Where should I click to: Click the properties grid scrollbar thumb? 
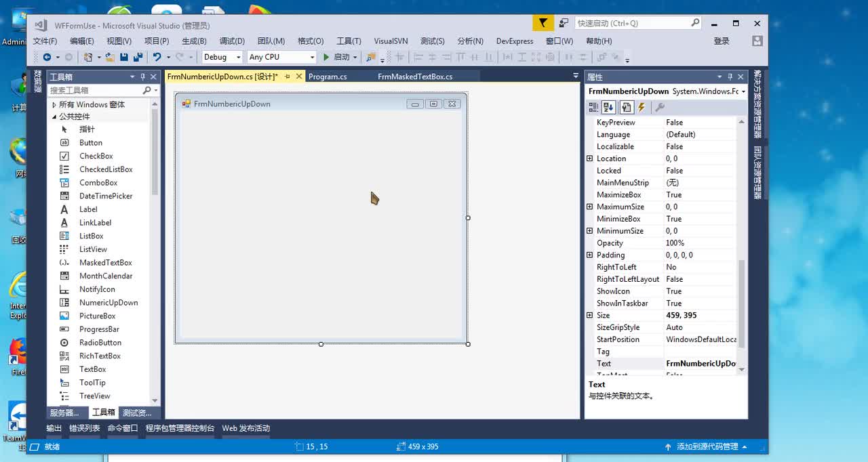(x=741, y=303)
